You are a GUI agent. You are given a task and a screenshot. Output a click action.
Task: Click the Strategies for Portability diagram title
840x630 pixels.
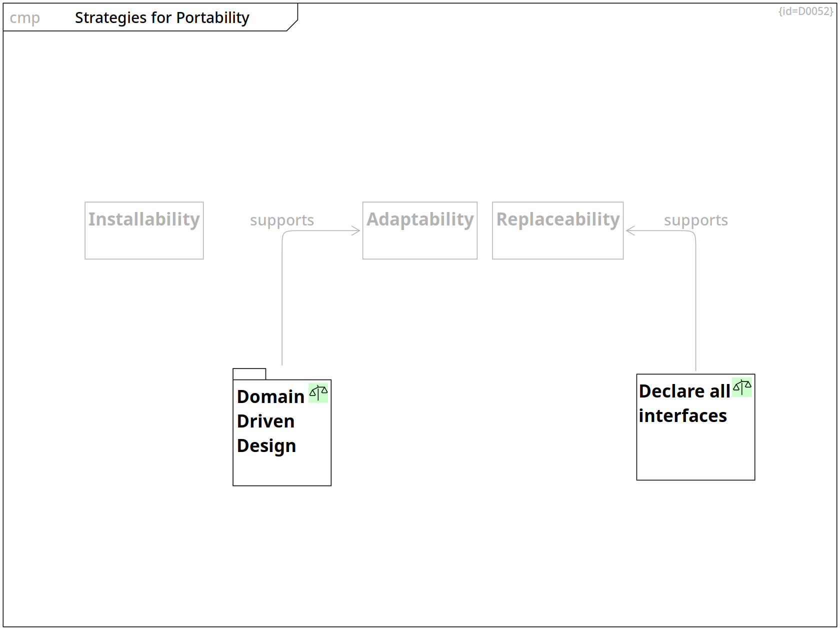162,17
